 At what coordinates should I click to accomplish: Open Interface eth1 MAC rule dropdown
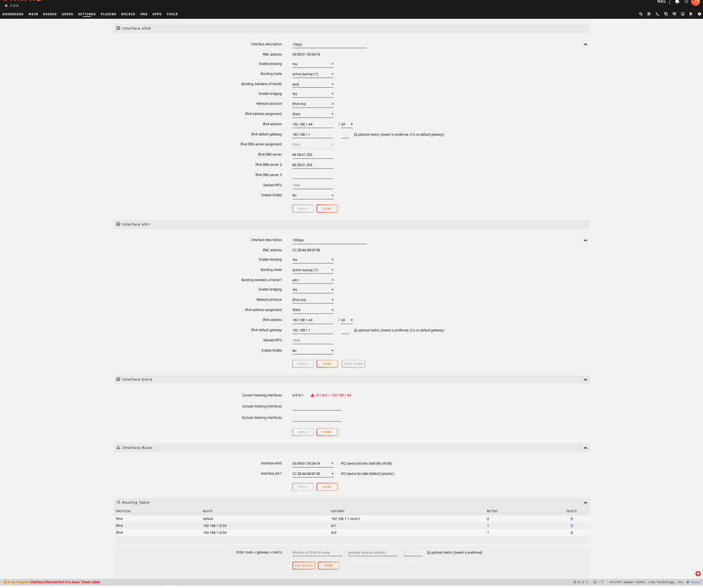click(313, 473)
